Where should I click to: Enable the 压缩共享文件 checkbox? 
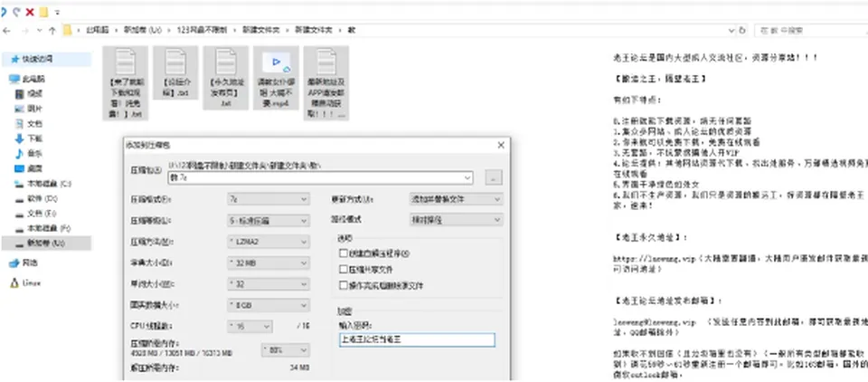(344, 270)
